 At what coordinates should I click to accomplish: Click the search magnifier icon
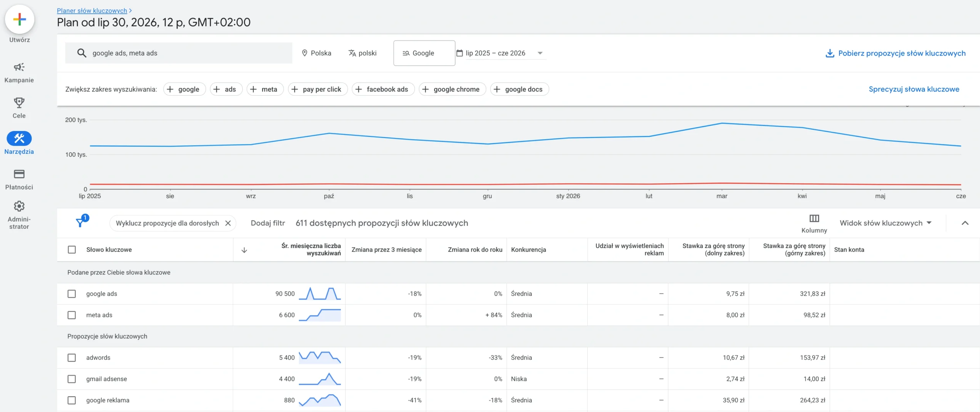tap(82, 53)
